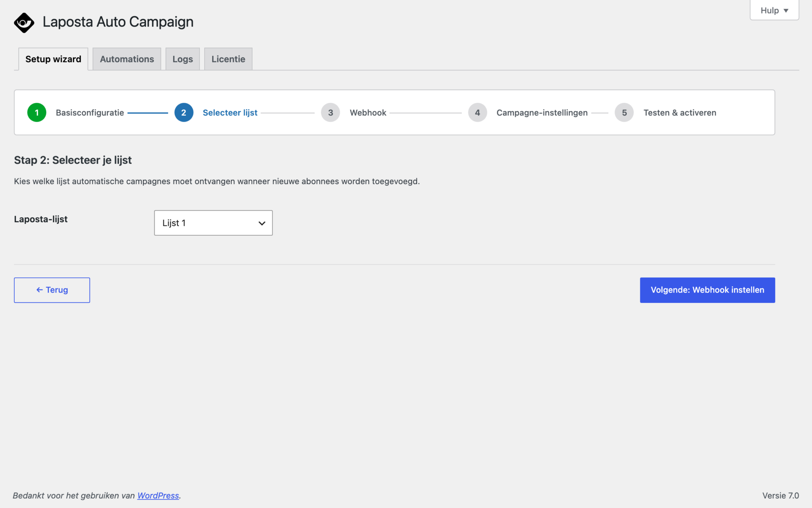Click step 2 blue circle
The height and width of the screenshot is (508, 812).
point(184,113)
